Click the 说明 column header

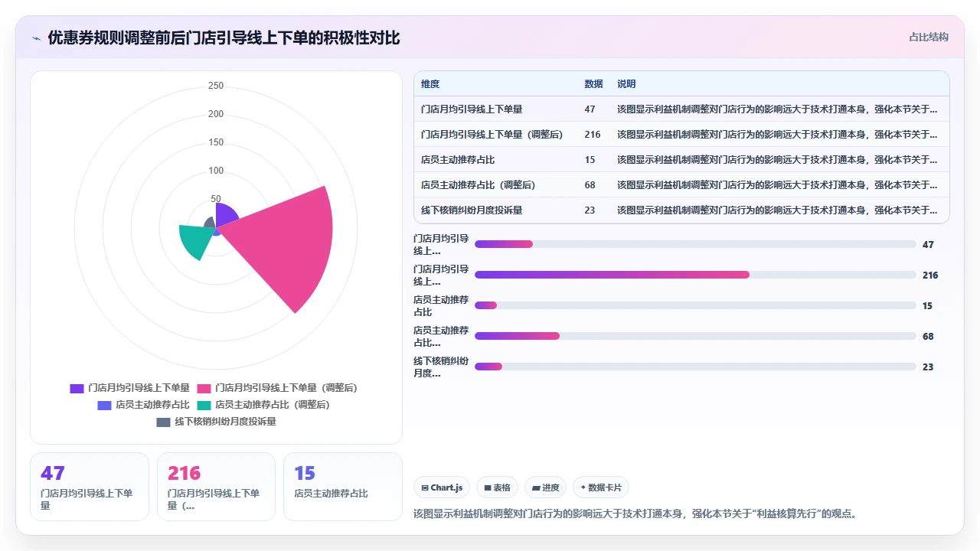tap(626, 84)
